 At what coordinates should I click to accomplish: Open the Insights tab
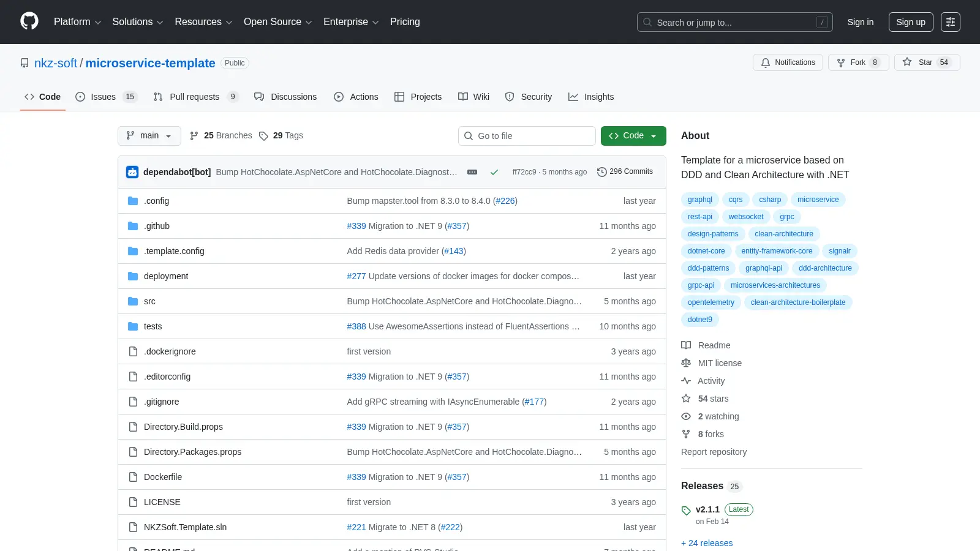[591, 97]
